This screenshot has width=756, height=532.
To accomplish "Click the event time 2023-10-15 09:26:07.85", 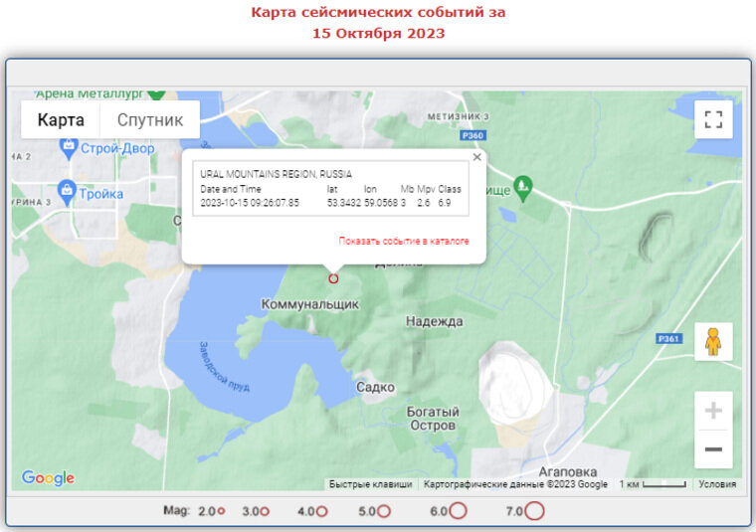I will (250, 203).
